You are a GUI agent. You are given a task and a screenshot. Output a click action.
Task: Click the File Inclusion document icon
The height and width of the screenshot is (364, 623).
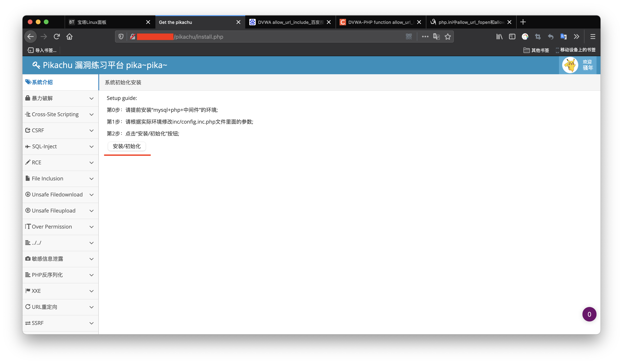point(28,178)
